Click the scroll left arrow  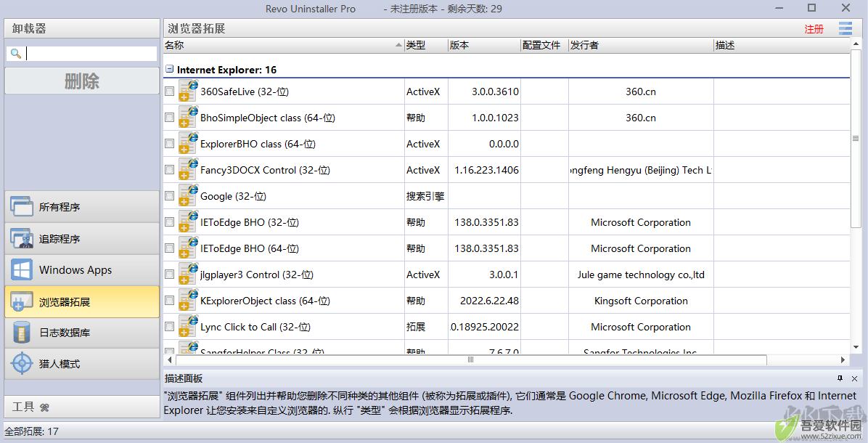coord(169,360)
